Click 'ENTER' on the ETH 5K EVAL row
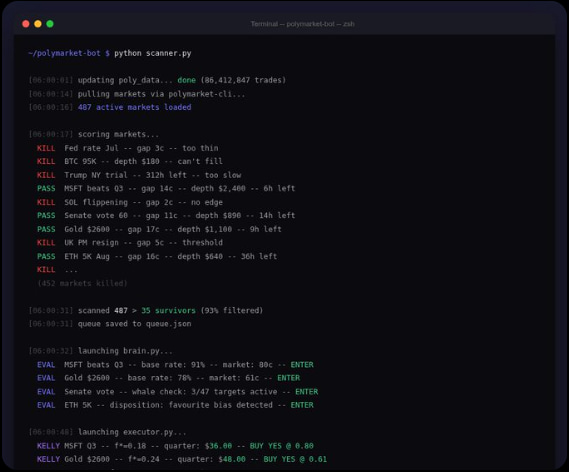569x472 pixels. 302,405
